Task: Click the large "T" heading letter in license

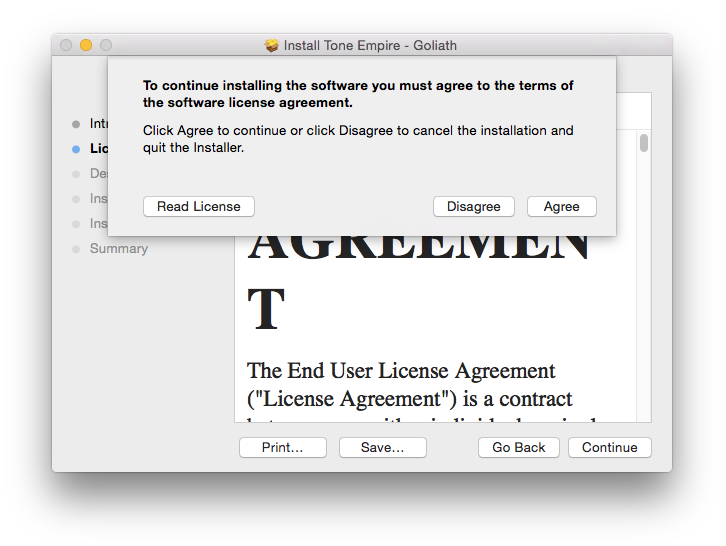Action: [266, 309]
